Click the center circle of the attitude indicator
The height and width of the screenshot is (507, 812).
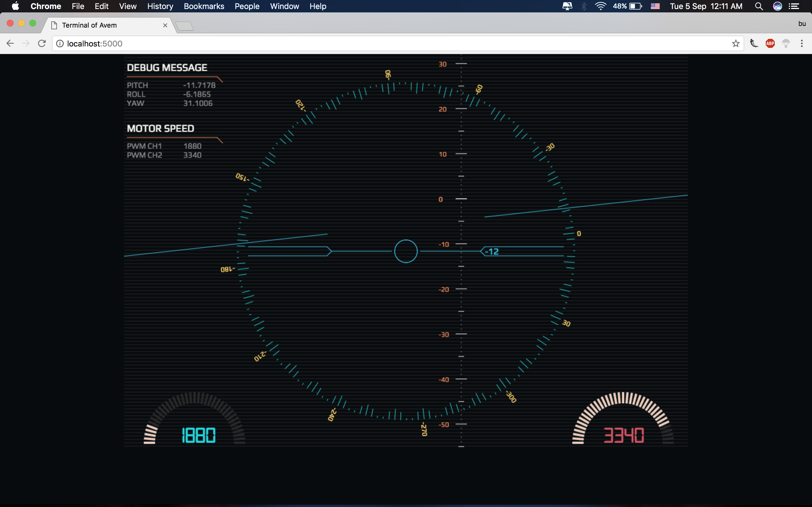tap(406, 251)
